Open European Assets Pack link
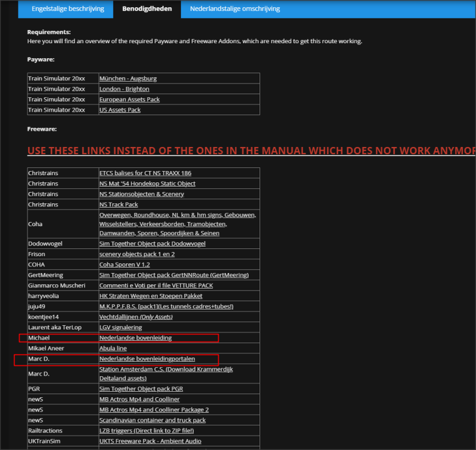Image resolution: width=476 pixels, height=450 pixels. 129,100
